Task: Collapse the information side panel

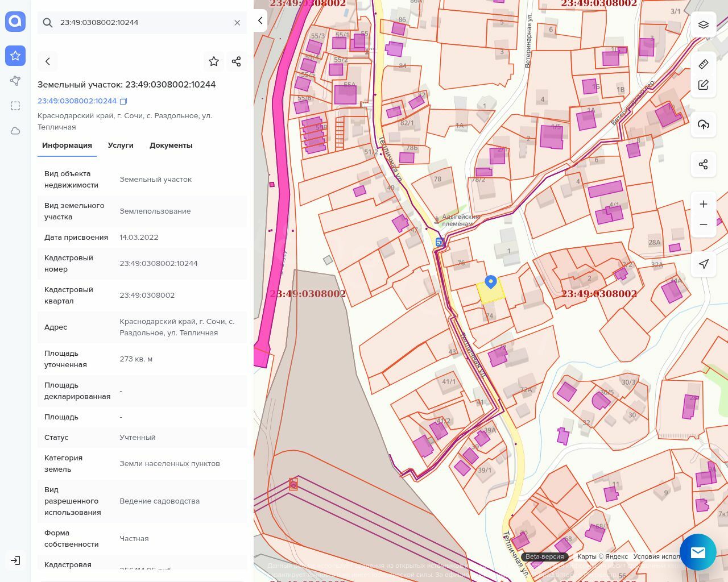Action: pyautogui.click(x=260, y=20)
